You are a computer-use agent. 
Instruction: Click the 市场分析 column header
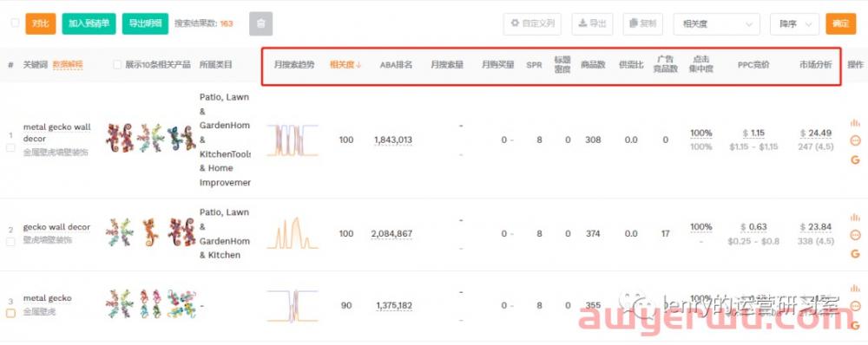pyautogui.click(x=815, y=65)
